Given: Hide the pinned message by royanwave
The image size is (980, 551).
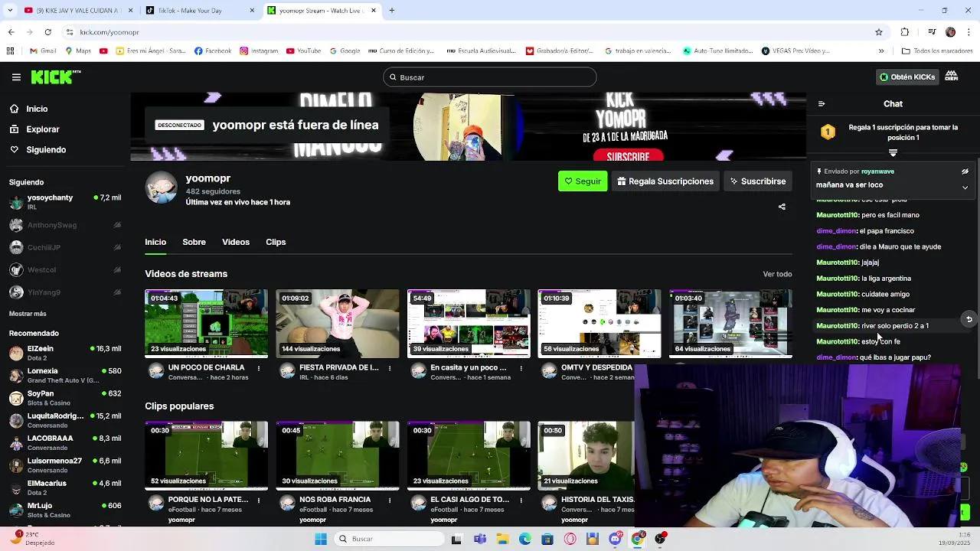Looking at the screenshot, I should pos(965,171).
